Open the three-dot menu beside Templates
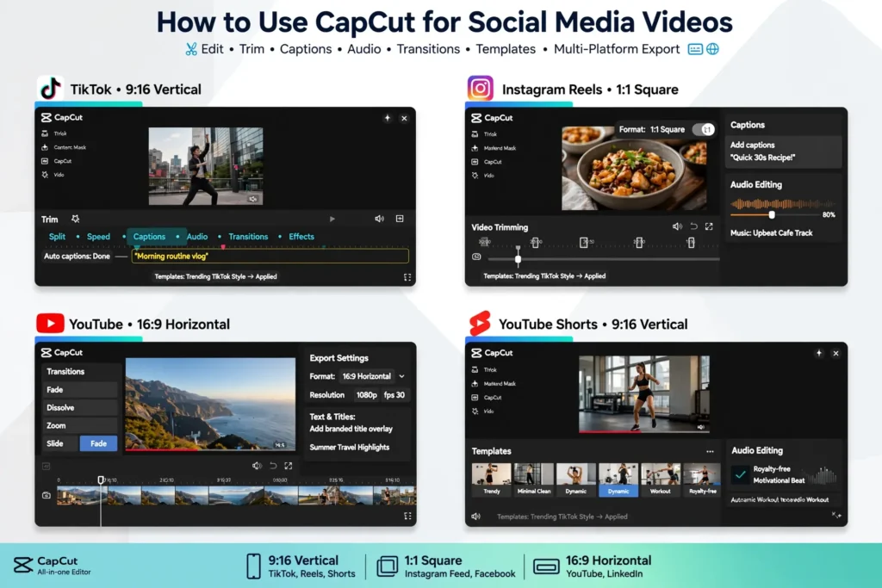Viewport: 882px width, 588px height. (710, 451)
